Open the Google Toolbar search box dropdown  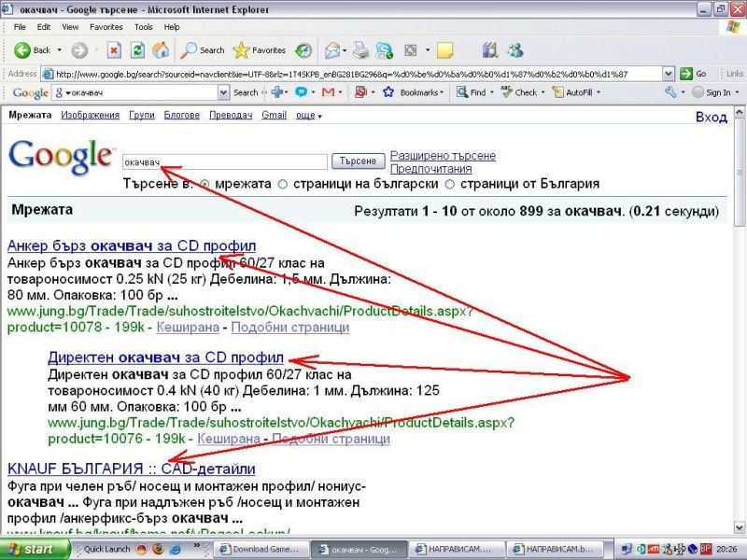[223, 92]
